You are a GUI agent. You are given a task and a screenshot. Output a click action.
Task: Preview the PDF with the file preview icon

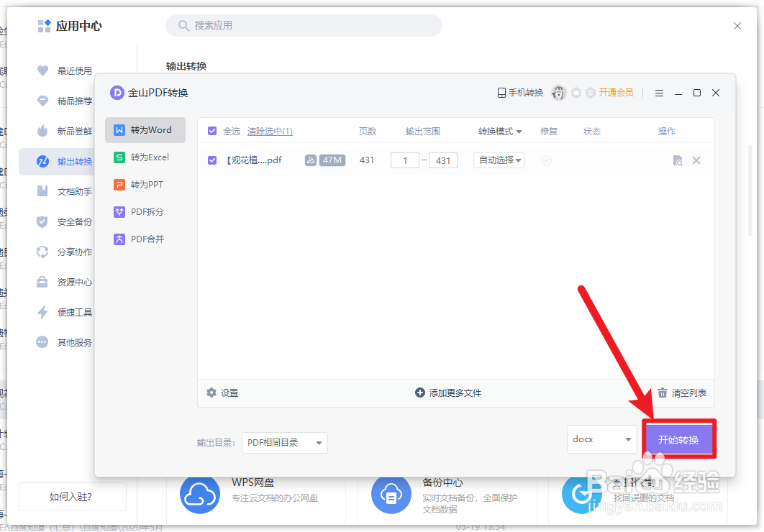tap(677, 160)
